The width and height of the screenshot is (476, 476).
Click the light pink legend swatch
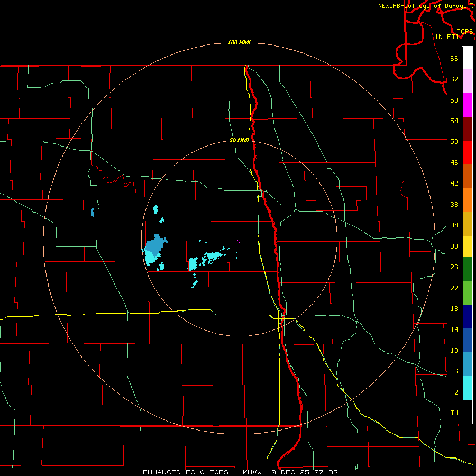click(x=467, y=81)
